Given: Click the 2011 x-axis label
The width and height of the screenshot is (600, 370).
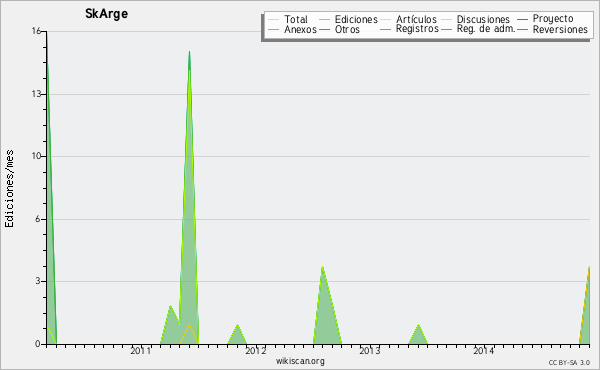Looking at the screenshot, I should [140, 350].
